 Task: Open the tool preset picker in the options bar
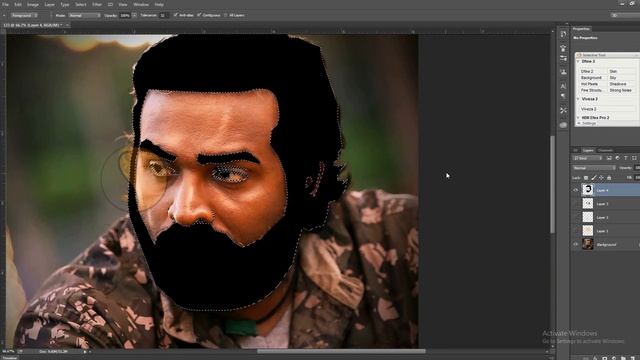pos(4,15)
